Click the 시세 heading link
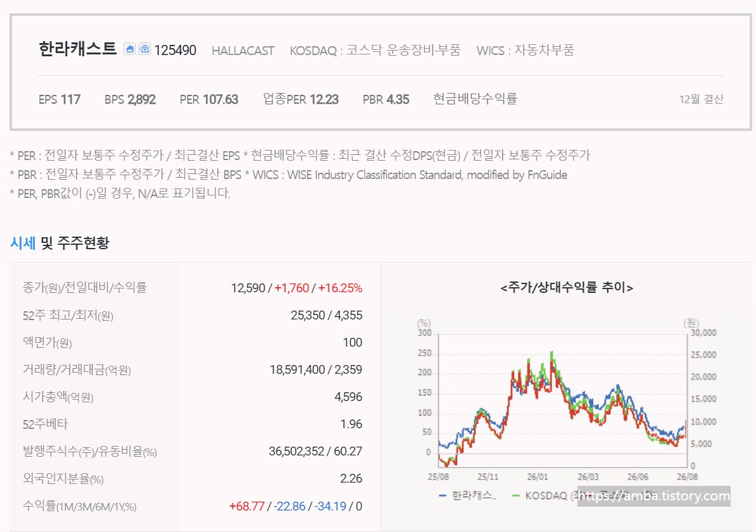756x532 pixels. coord(23,243)
